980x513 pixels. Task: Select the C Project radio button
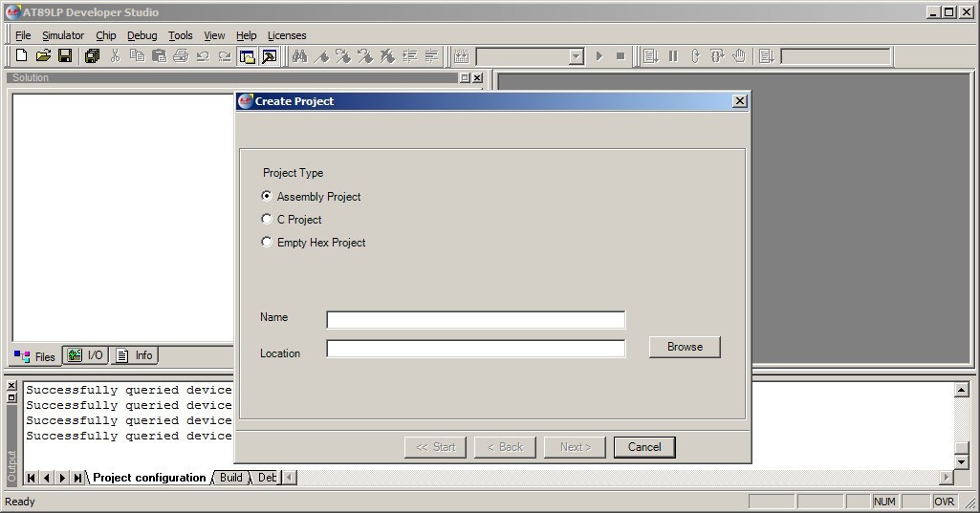coord(266,220)
